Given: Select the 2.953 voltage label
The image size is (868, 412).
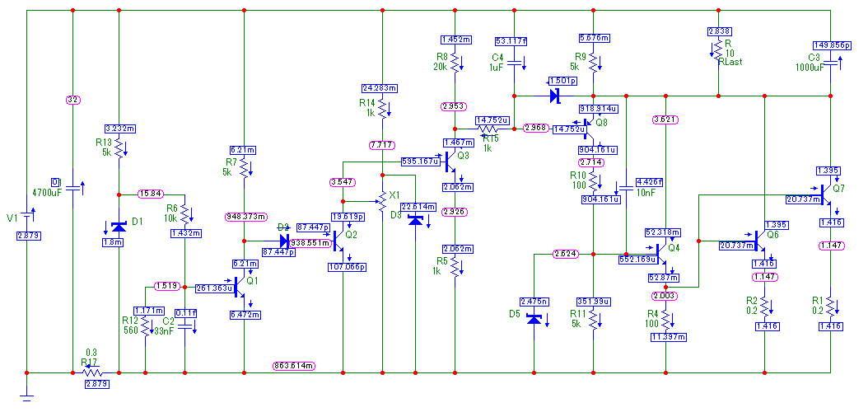Looking at the screenshot, I should pos(454,105).
